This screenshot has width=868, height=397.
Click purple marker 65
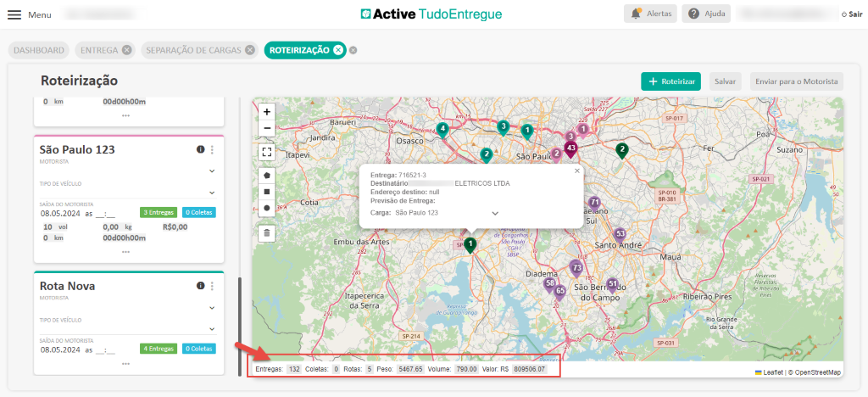click(559, 292)
